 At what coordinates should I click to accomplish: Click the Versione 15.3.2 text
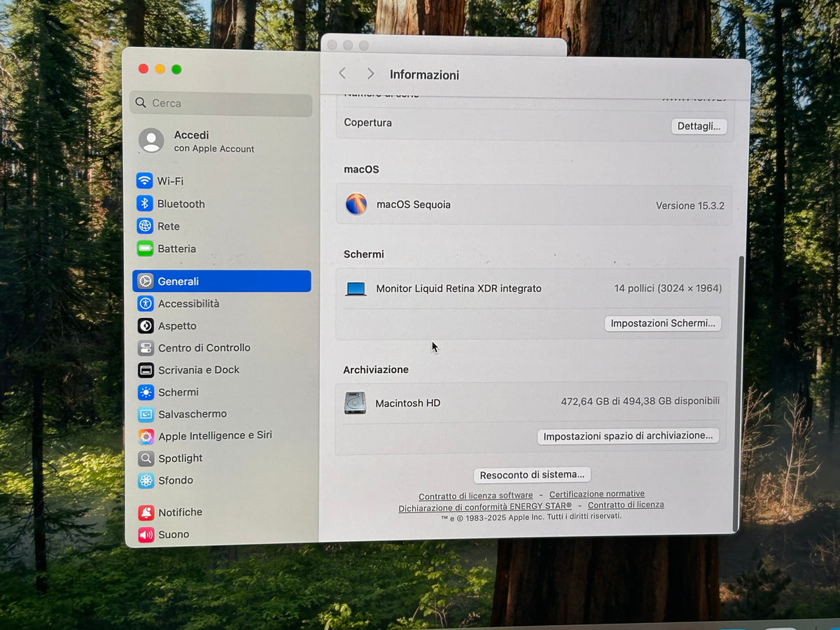(689, 206)
